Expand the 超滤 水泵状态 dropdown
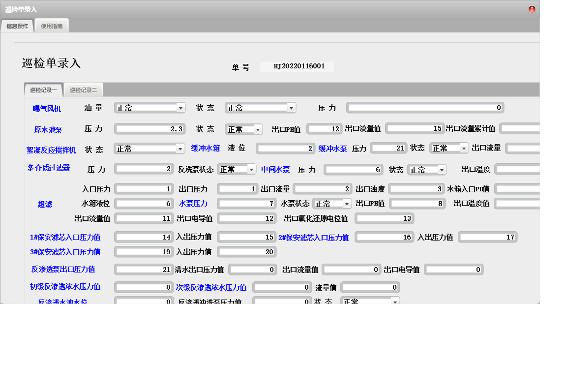Image resolution: width=568 pixels, height=392 pixels. pyautogui.click(x=347, y=204)
